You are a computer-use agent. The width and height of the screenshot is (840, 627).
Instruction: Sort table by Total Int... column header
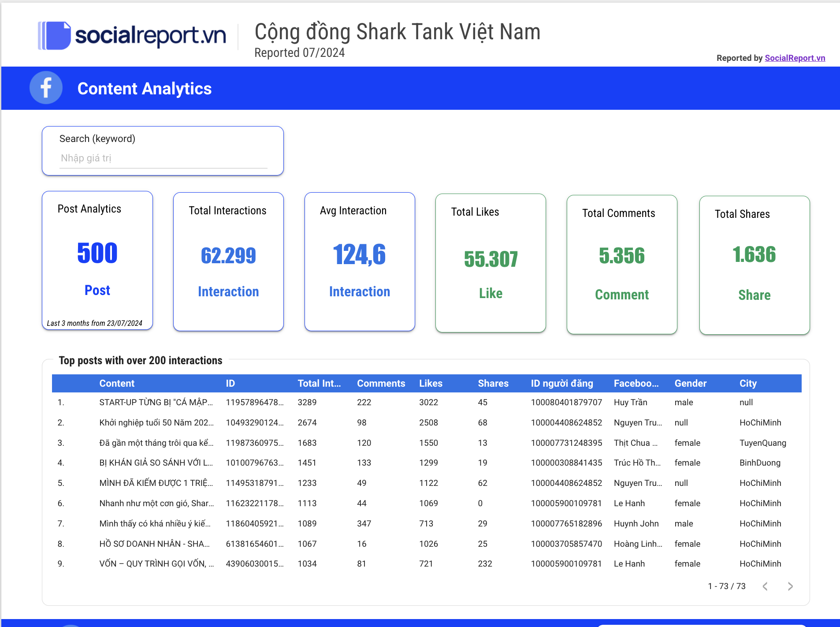pyautogui.click(x=319, y=383)
